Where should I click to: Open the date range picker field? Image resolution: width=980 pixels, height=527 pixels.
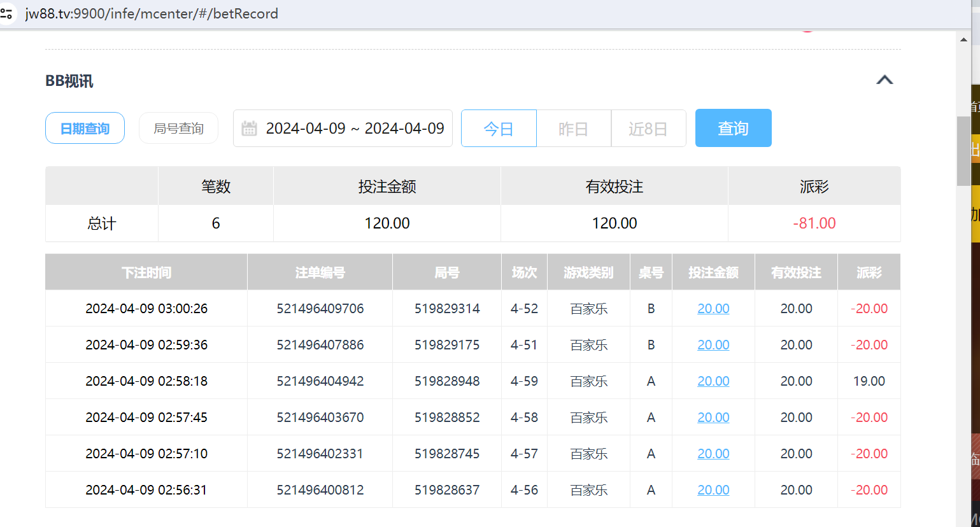(354, 129)
